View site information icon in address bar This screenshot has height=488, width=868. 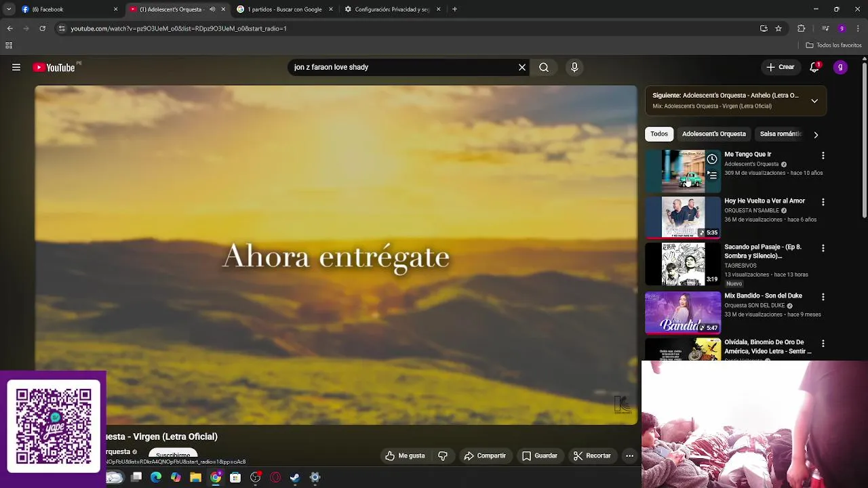(x=62, y=28)
